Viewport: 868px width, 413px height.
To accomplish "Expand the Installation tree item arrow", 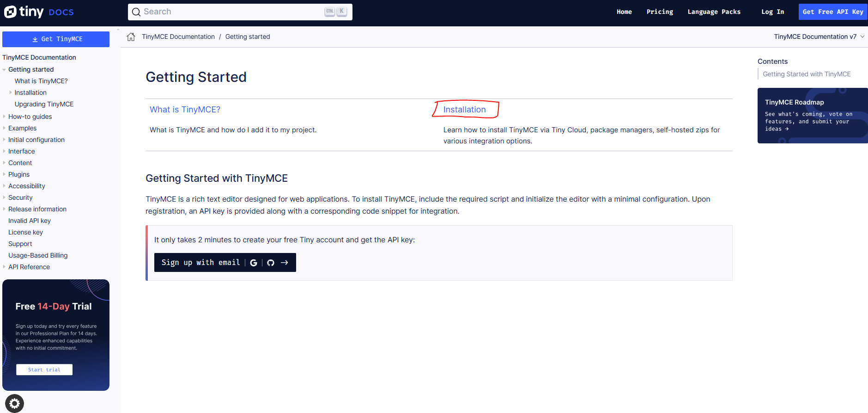I will tap(11, 92).
